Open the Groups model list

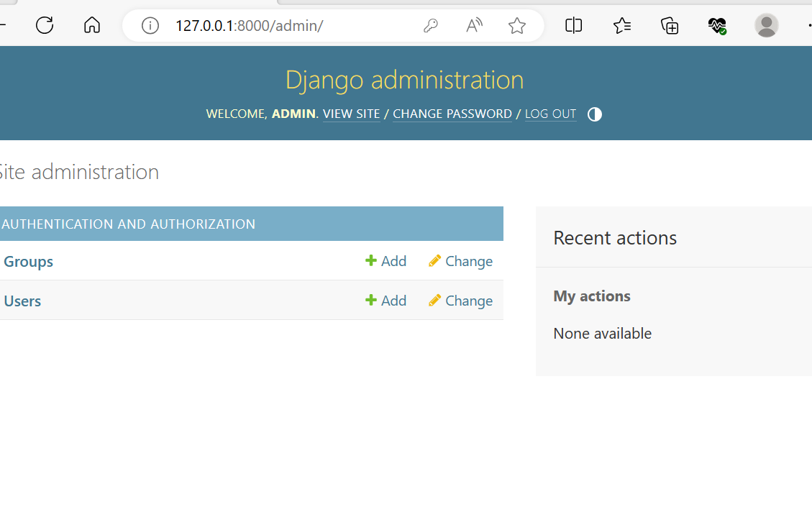click(29, 261)
